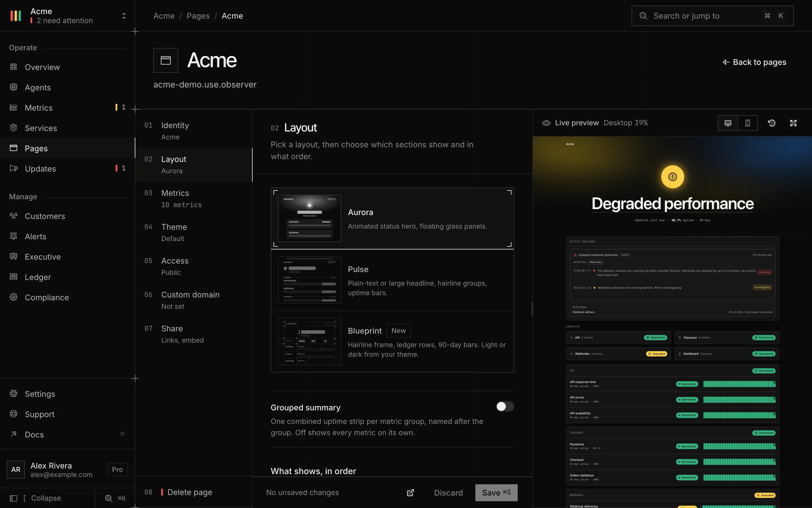This screenshot has width=812, height=508.
Task: Open the Theme section
Action: [194, 233]
